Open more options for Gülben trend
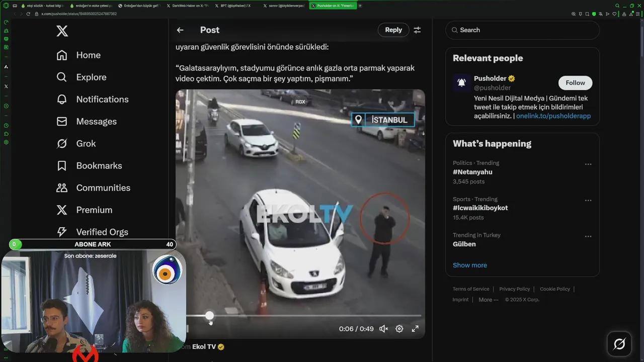This screenshot has width=644, height=362. pyautogui.click(x=588, y=237)
